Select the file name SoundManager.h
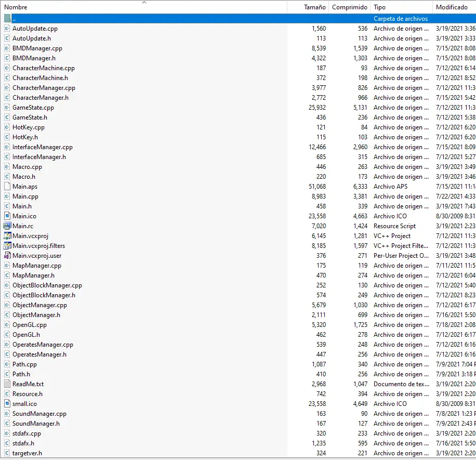The height and width of the screenshot is (460, 476). click(36, 423)
